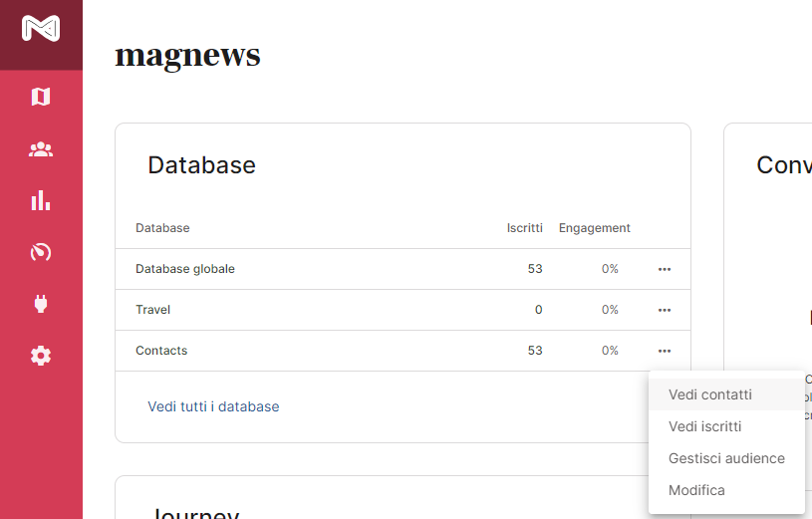Screen dimensions: 812x519
Task: Click the 0% engagement for Contacts
Action: pyautogui.click(x=610, y=351)
